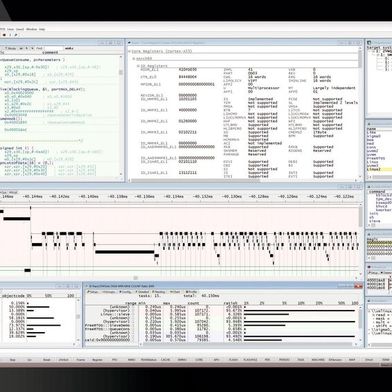Click the Go softkey in the bottom bar
This screenshot has width=392, height=392.
(29, 360)
